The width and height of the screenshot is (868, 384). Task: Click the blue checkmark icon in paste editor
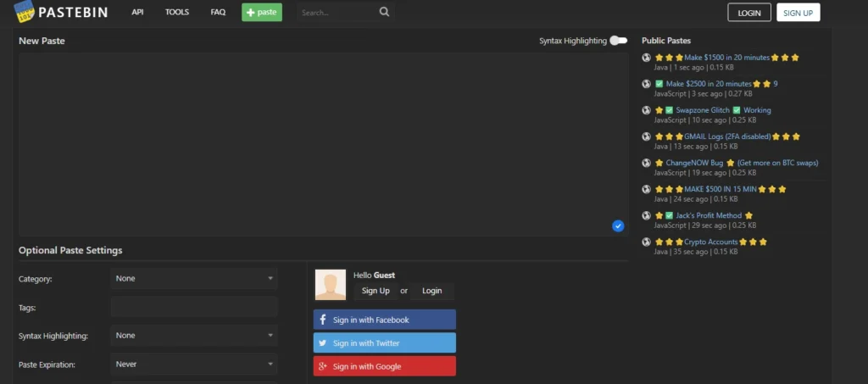click(618, 225)
